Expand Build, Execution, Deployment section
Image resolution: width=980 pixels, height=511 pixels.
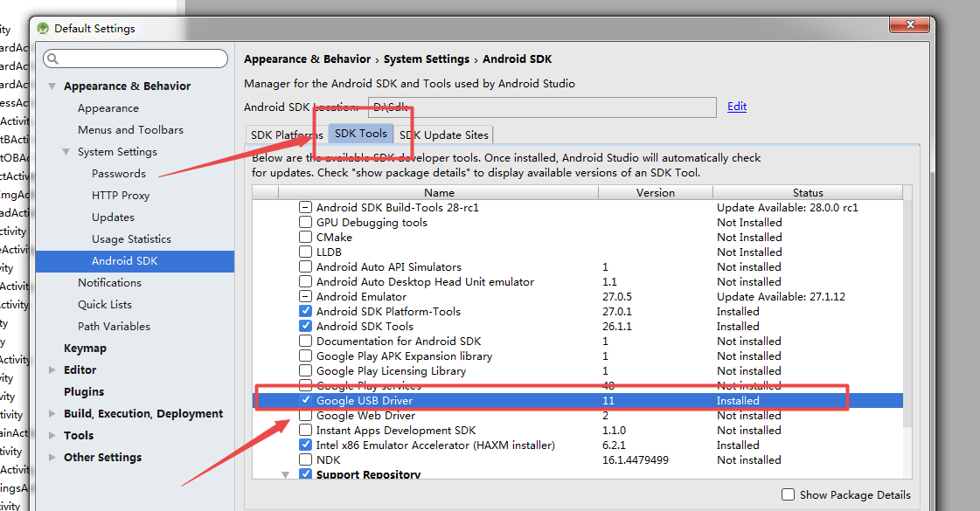click(x=52, y=413)
